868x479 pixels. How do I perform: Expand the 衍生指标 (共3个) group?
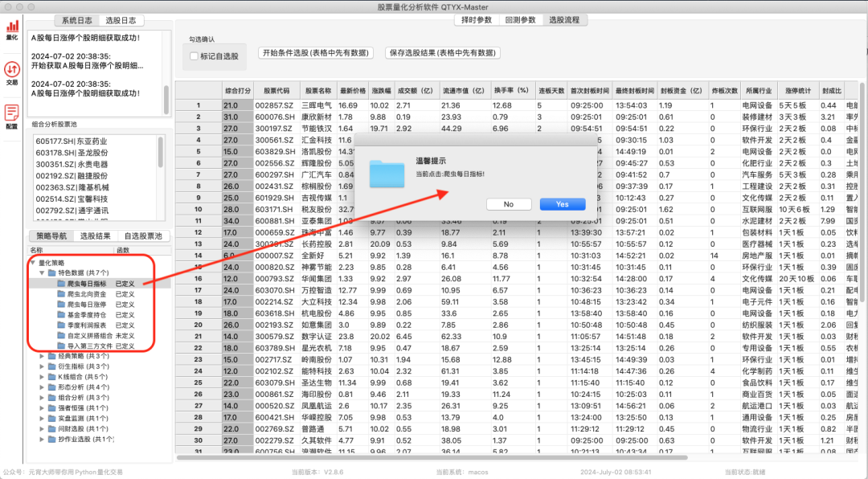point(42,366)
